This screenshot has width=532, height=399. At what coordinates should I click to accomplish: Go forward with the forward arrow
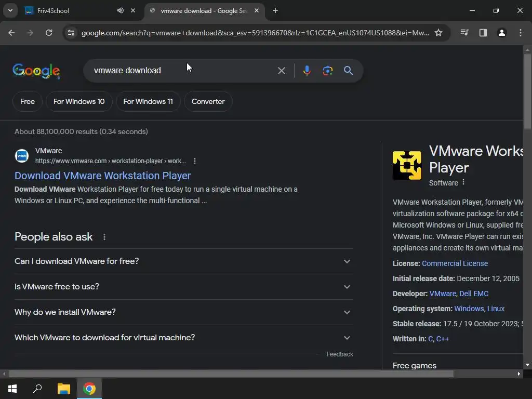[30, 33]
